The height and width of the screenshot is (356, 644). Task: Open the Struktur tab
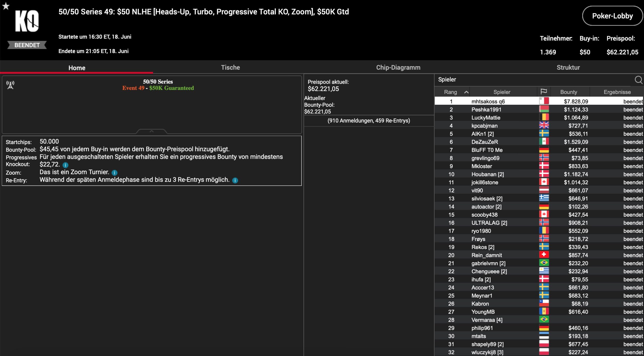[x=568, y=67]
